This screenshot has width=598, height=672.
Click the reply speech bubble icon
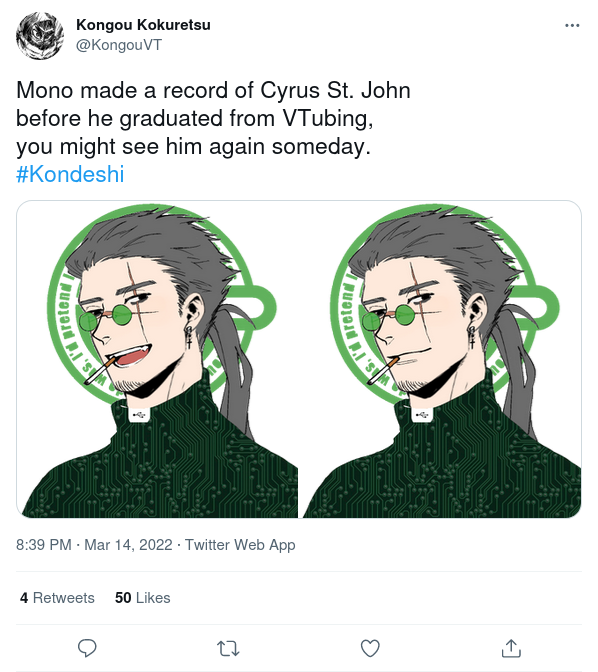pyautogui.click(x=87, y=648)
